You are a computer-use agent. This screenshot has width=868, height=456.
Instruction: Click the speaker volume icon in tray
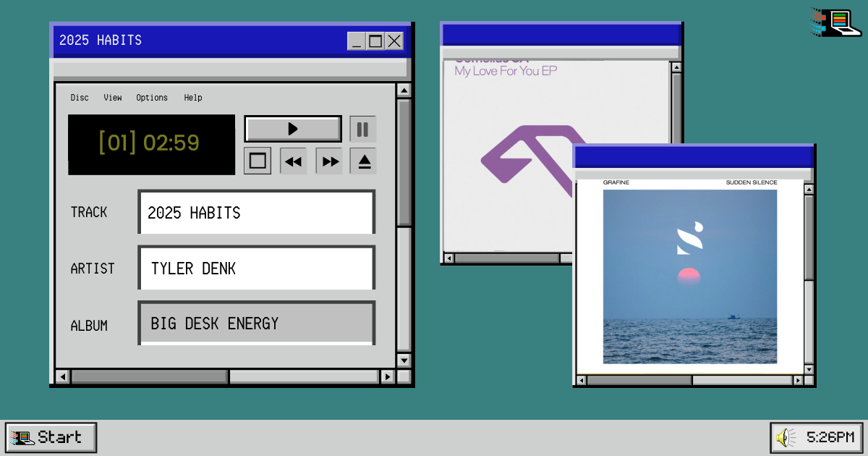786,437
